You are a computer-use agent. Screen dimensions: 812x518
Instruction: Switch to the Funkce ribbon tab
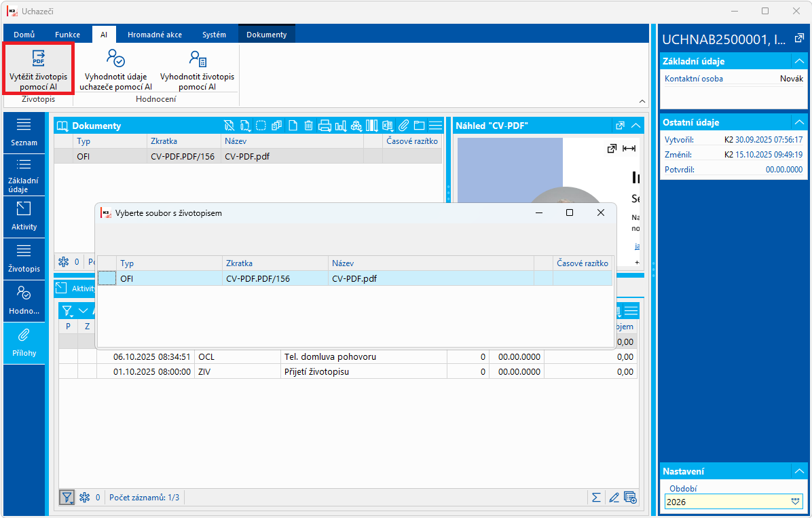click(x=68, y=35)
